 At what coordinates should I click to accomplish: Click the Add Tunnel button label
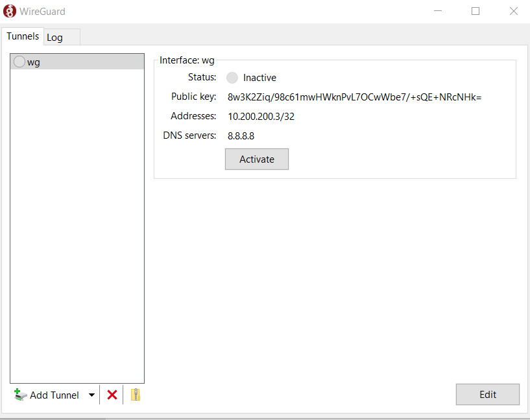tap(56, 395)
